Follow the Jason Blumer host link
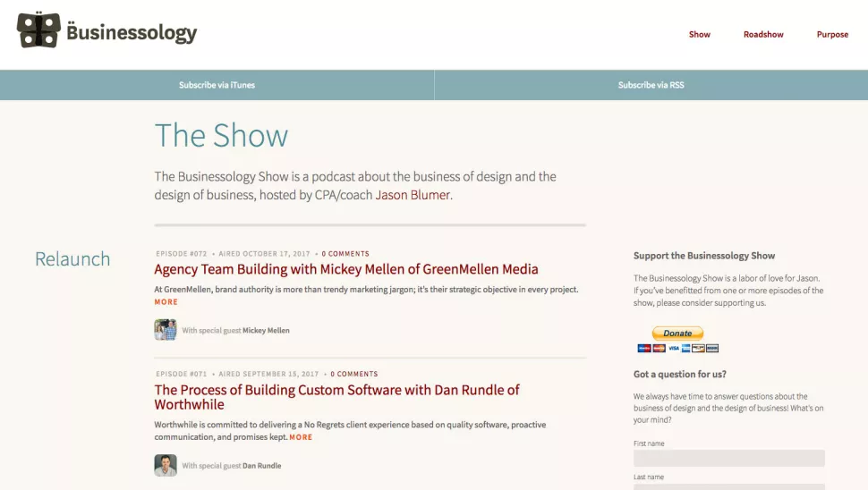This screenshot has height=490, width=868. [413, 195]
